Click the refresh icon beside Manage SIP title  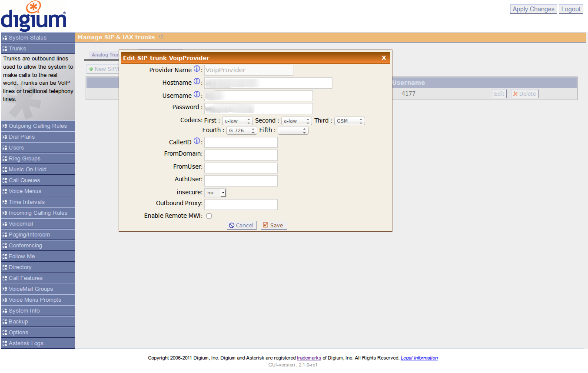pos(161,37)
